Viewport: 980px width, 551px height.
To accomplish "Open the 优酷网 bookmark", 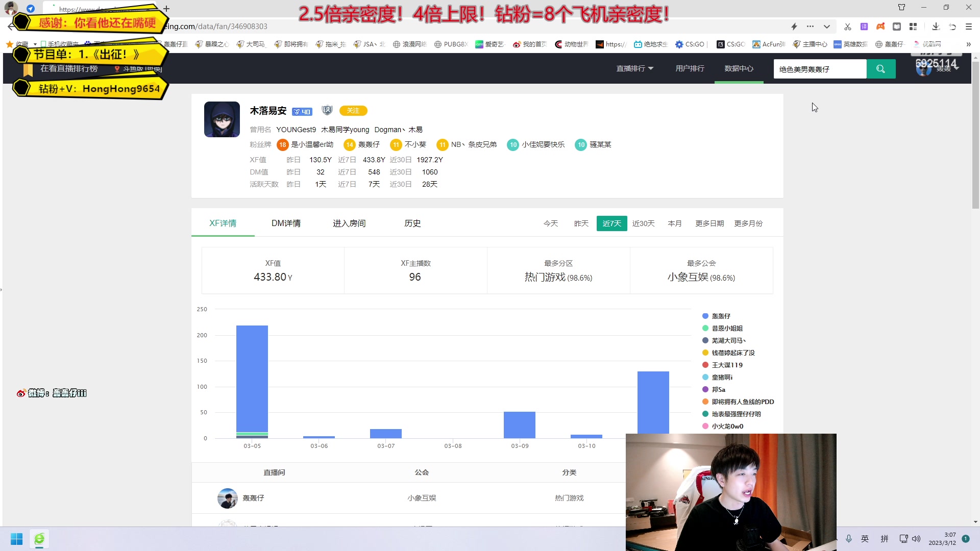I will click(927, 44).
